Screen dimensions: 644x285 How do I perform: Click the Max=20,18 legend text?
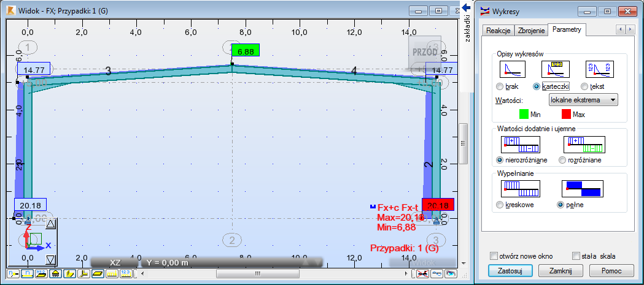pyautogui.click(x=400, y=217)
